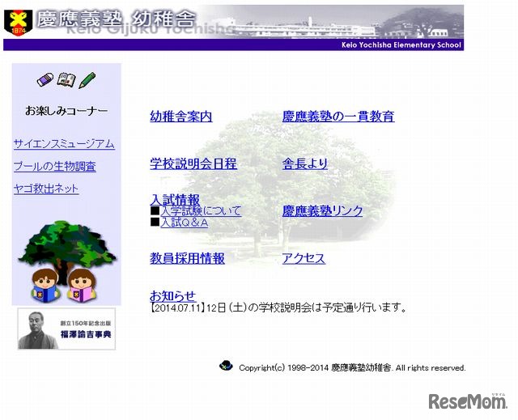Open the 入試Q＆A link
The width and height of the screenshot is (518, 420).
tap(185, 223)
